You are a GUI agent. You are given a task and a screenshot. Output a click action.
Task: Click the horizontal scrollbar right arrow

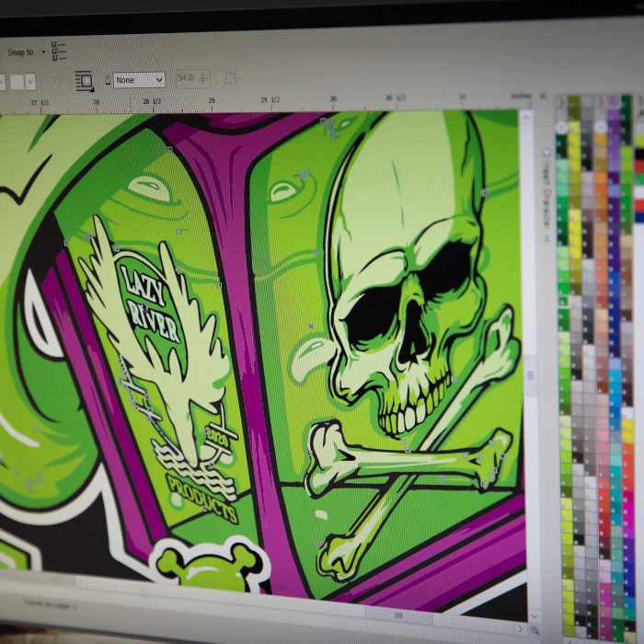(520, 627)
